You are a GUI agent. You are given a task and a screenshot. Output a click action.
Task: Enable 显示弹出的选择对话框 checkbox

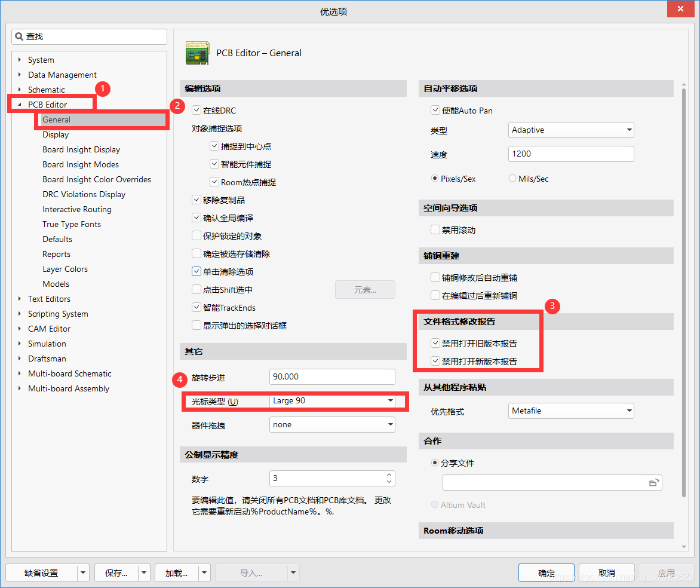[x=197, y=325]
